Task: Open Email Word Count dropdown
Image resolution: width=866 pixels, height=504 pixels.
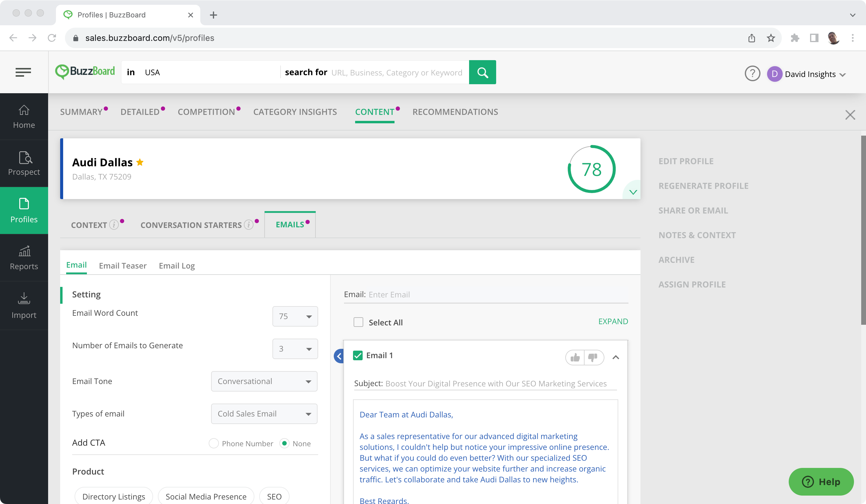Action: coord(295,316)
